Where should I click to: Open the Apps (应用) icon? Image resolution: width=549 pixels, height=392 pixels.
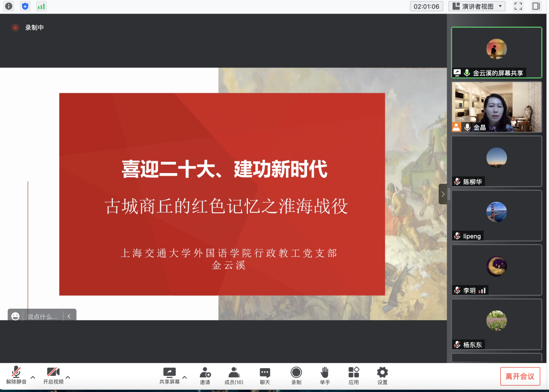point(353,376)
